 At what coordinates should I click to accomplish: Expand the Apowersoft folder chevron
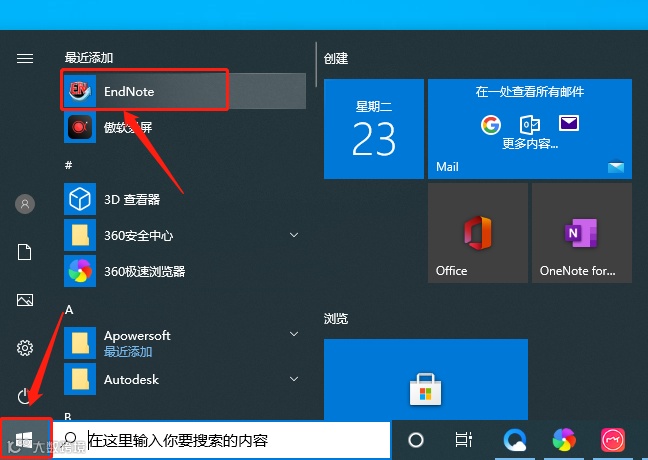coord(294,334)
